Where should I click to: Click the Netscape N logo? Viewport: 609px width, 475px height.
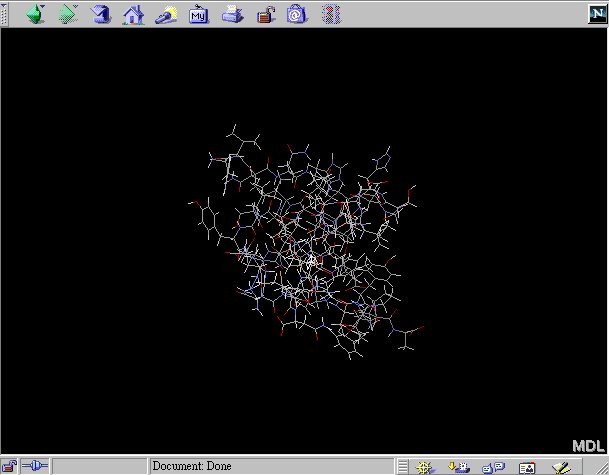597,14
